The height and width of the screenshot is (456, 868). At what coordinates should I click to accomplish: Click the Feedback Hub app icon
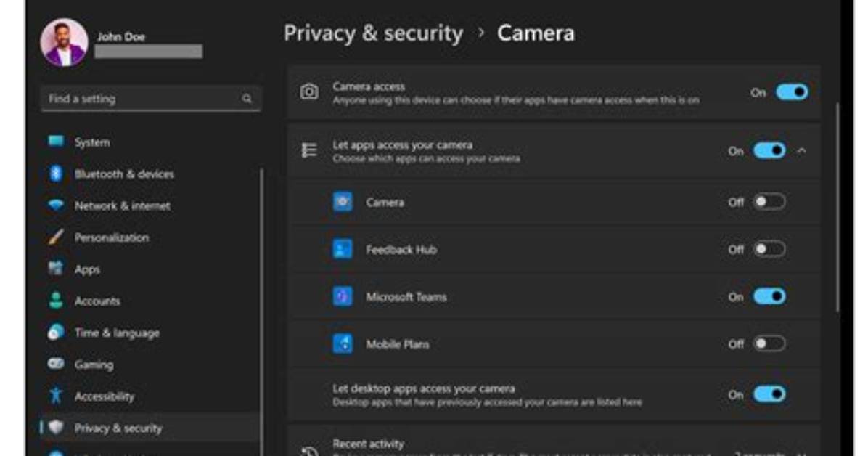(x=343, y=249)
